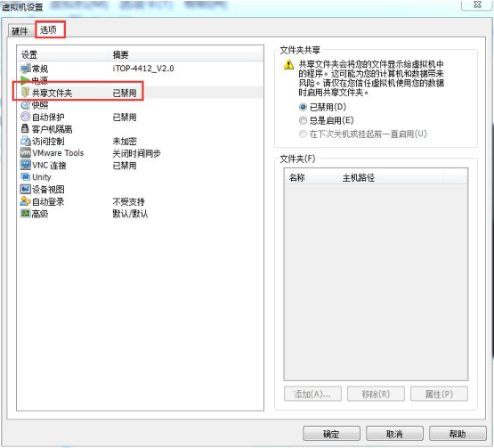
Task: Close the 虚拟机设置 dialog
Action: (x=477, y=4)
